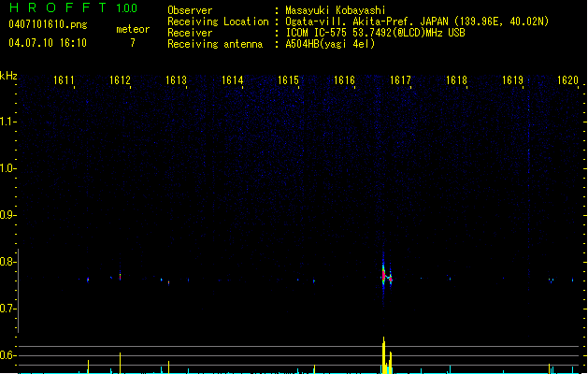Click the meteor label in the header
This screenshot has height=374, width=588.
pos(133,29)
